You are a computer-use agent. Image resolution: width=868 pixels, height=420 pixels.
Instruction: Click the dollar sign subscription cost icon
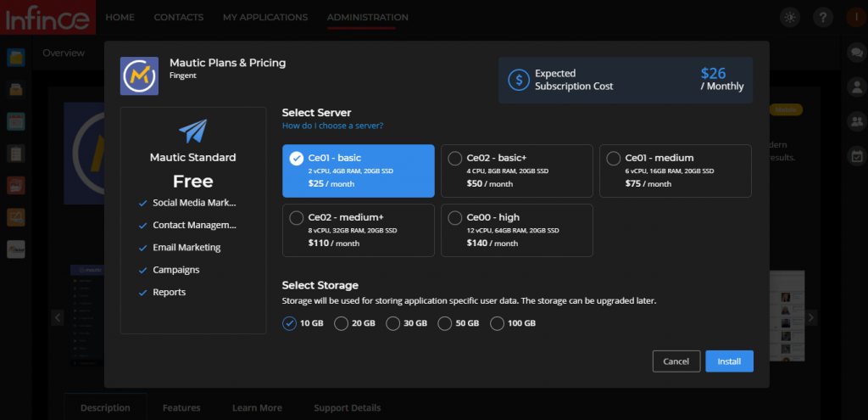click(519, 81)
